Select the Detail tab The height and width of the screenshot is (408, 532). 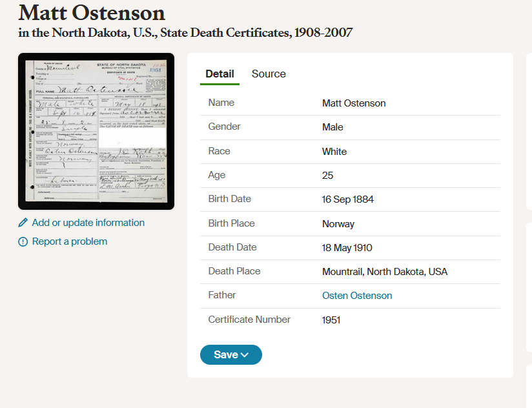click(220, 74)
